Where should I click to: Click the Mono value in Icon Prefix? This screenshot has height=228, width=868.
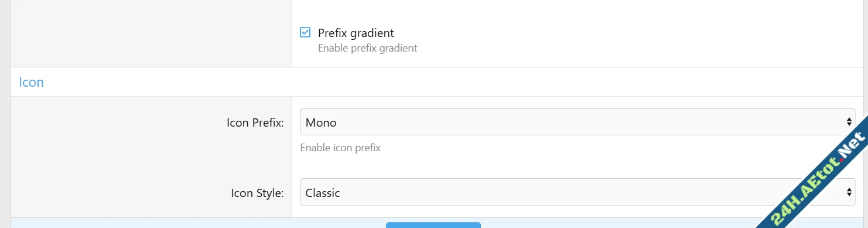(321, 122)
